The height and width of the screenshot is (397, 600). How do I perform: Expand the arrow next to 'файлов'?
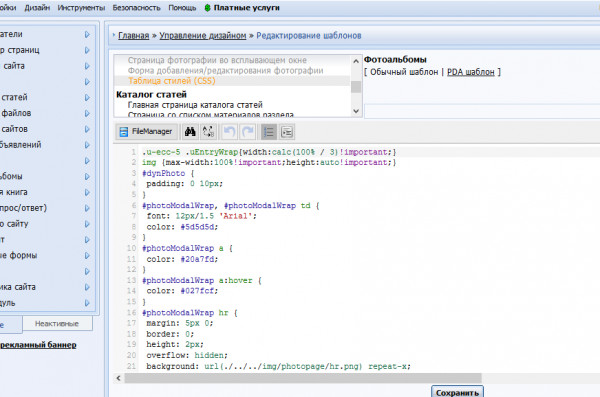click(87, 113)
